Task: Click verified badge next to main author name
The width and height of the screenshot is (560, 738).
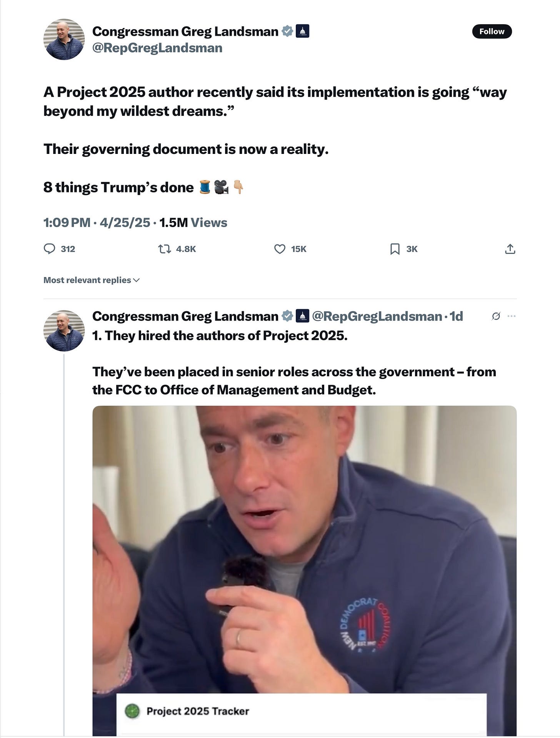Action: tap(287, 31)
